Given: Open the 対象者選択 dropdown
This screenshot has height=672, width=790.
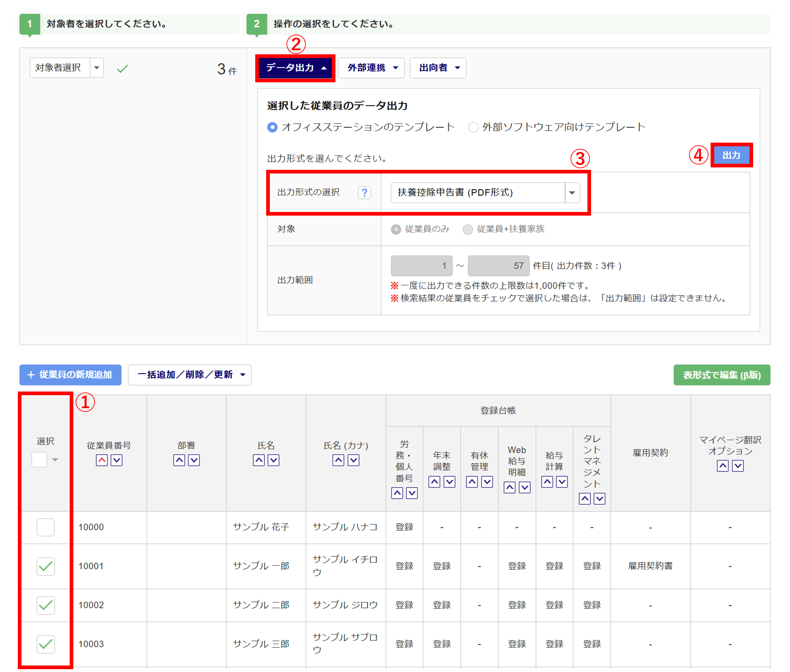Looking at the screenshot, I should click(66, 68).
